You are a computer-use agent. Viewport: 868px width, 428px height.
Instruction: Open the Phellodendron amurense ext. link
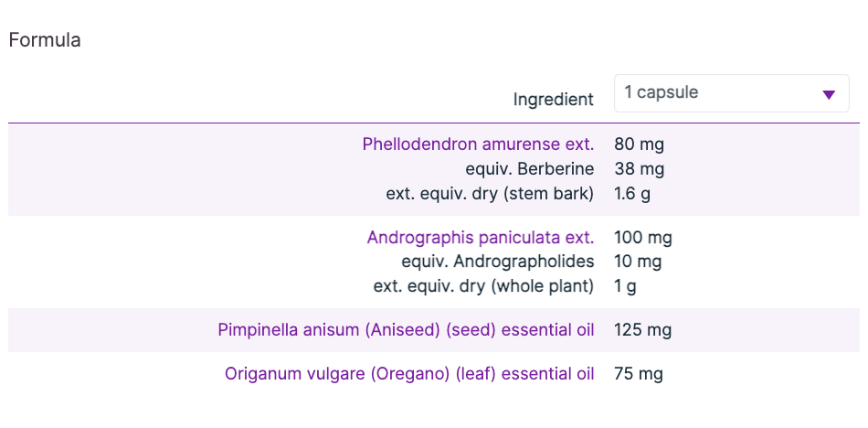pyautogui.click(x=478, y=144)
